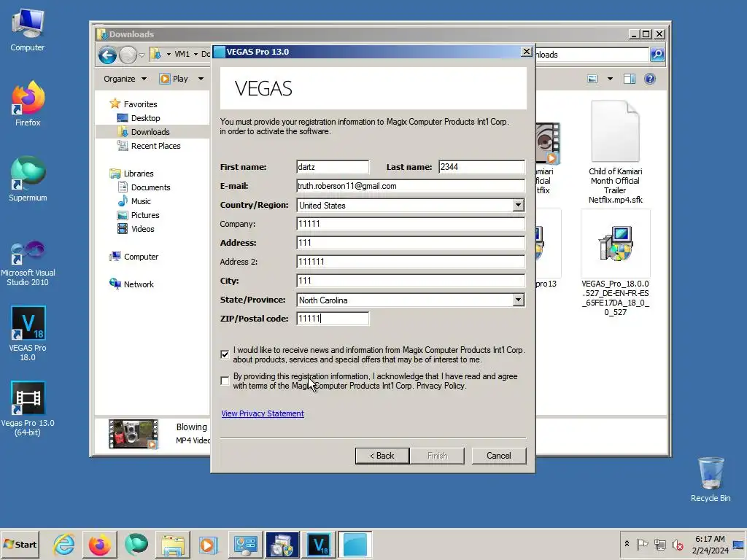Viewport: 747px width, 560px height.
Task: Click the Address 2 input field
Action: 410,262
